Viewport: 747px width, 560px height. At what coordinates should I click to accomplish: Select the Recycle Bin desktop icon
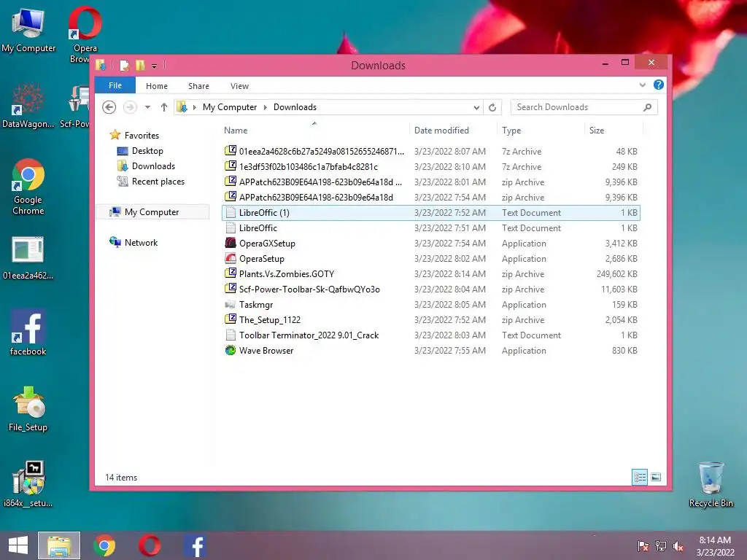coord(711,485)
